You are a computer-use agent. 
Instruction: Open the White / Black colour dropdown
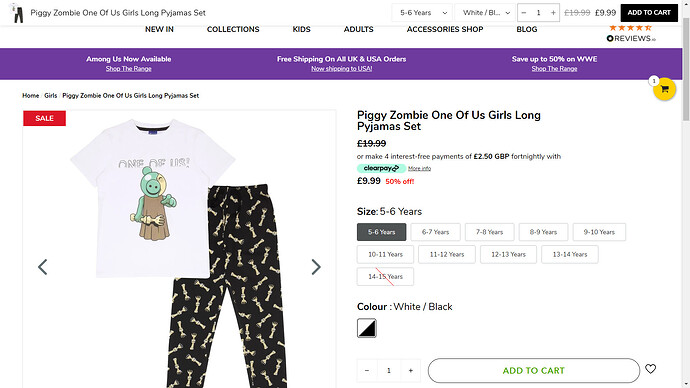click(485, 13)
